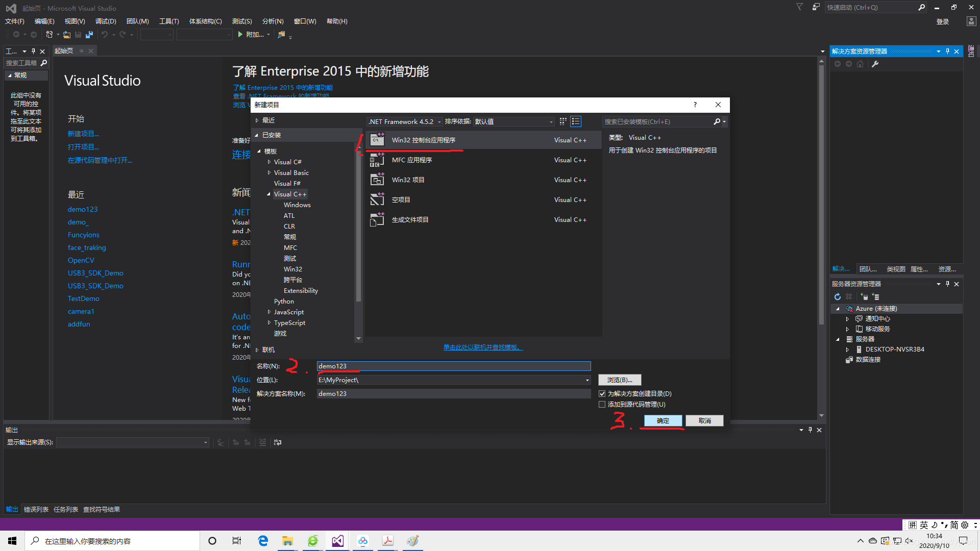
Task: Click the Cortana circle on the taskbar
Action: (212, 541)
